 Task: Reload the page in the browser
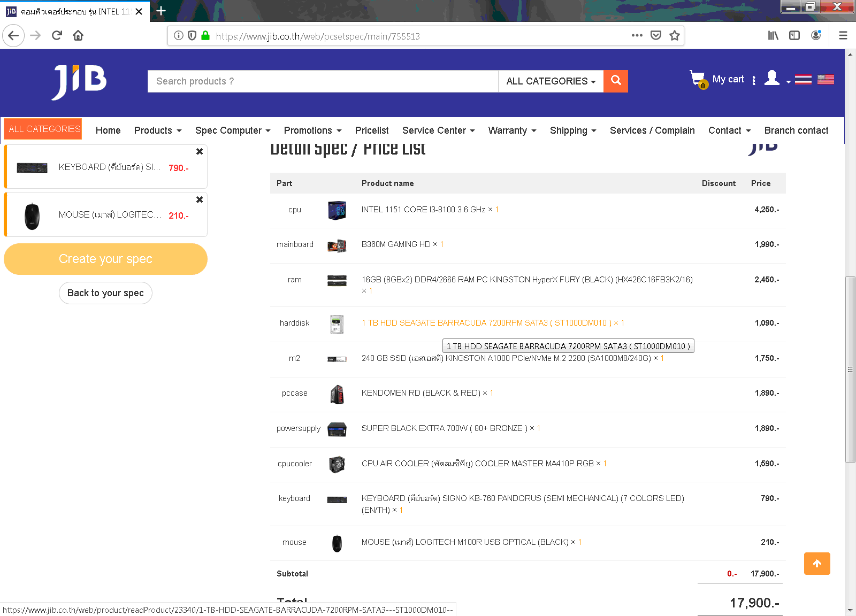tap(57, 36)
